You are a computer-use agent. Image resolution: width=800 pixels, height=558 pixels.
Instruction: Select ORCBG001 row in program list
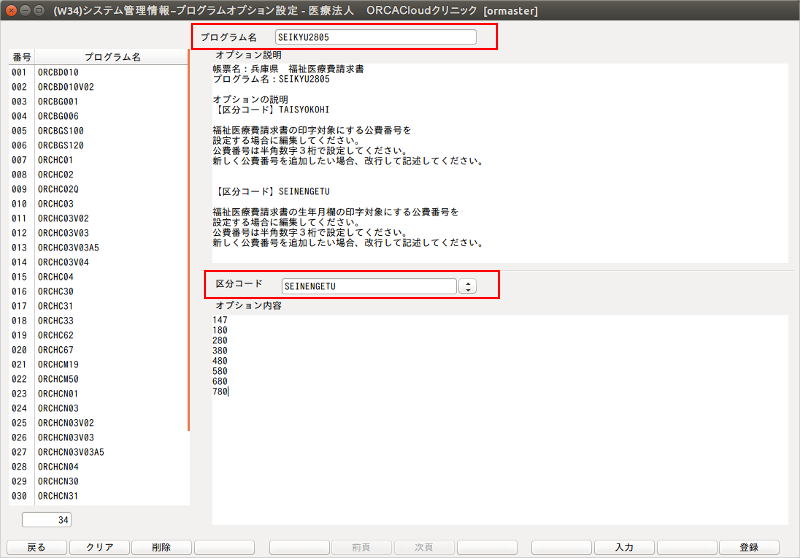point(110,102)
